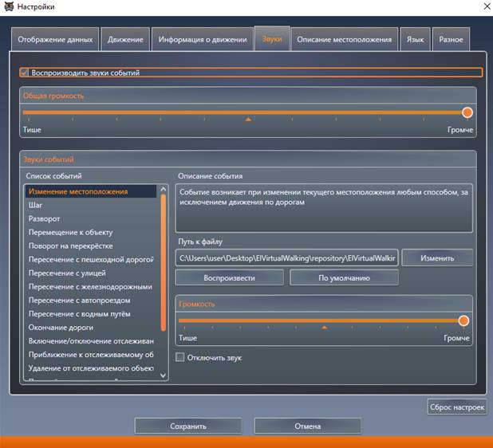Click the Воспроизвести button
The height and width of the screenshot is (448, 493).
coord(229,277)
